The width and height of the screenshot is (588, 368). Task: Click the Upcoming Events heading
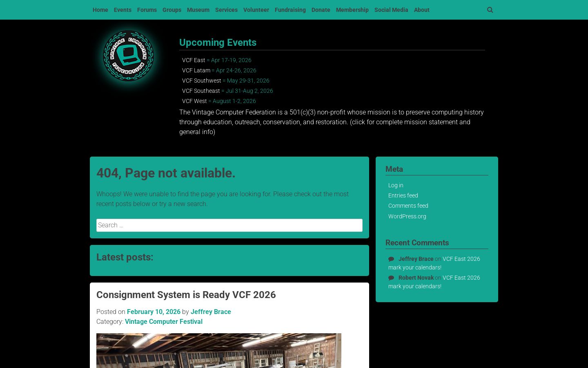pyautogui.click(x=218, y=43)
